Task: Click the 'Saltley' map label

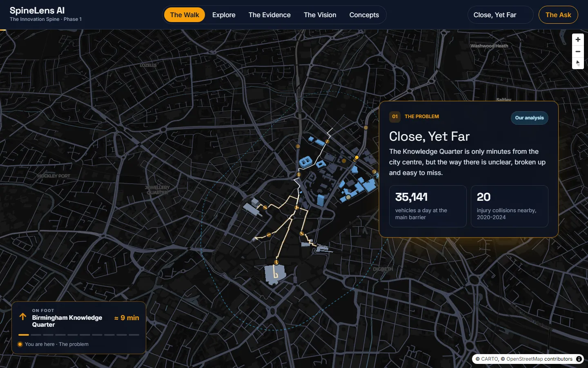Action: pos(503,100)
